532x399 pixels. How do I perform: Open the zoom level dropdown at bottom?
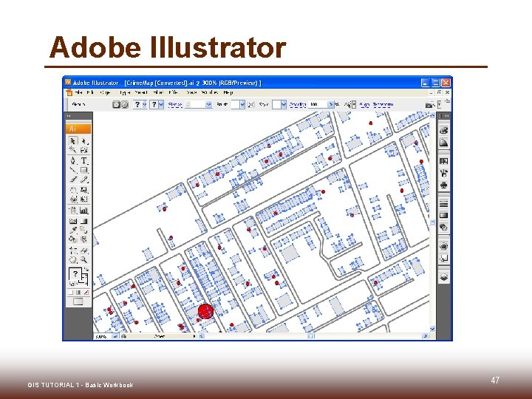click(x=115, y=337)
